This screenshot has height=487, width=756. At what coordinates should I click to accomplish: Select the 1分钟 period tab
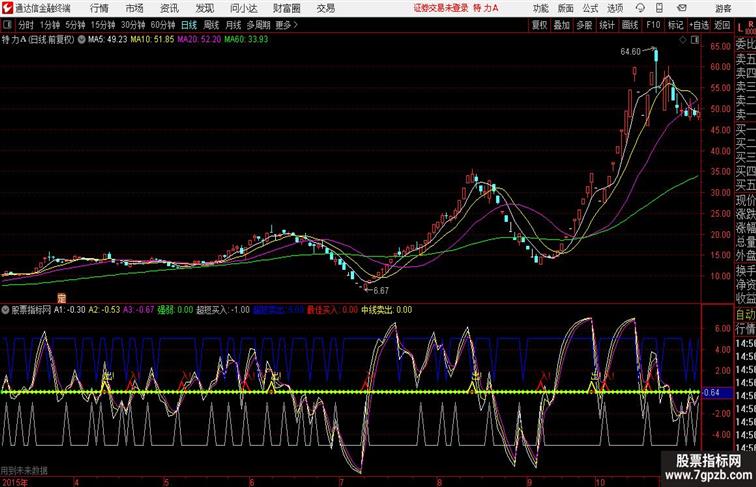tap(50, 25)
